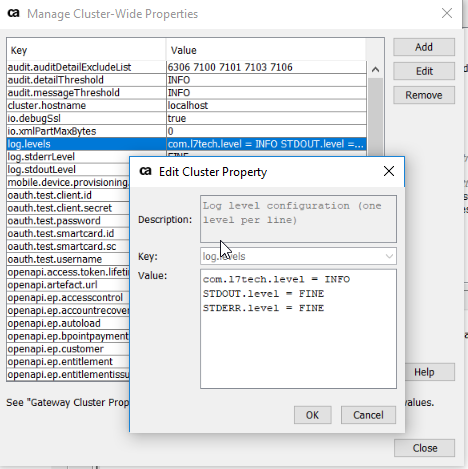Click the Edit button
The image size is (468, 469).
pyautogui.click(x=424, y=71)
